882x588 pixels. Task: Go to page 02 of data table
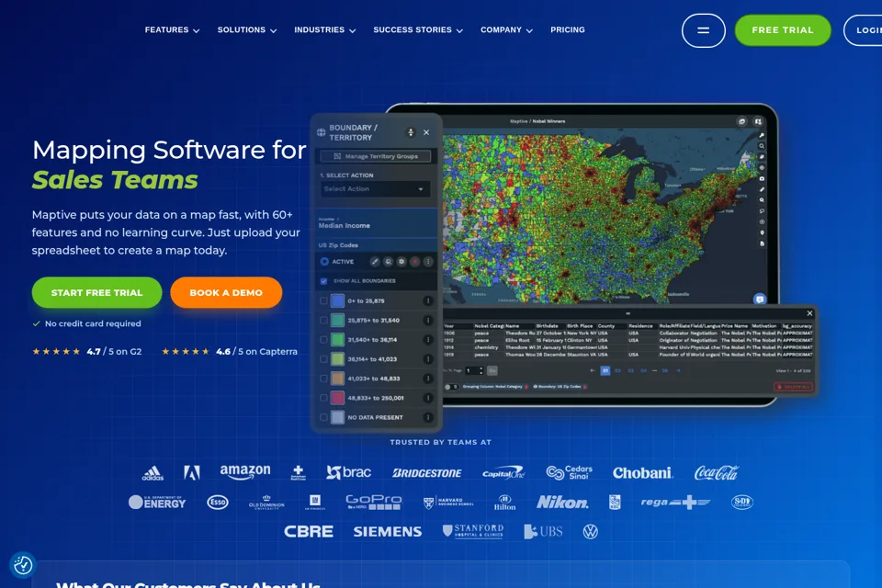point(618,371)
